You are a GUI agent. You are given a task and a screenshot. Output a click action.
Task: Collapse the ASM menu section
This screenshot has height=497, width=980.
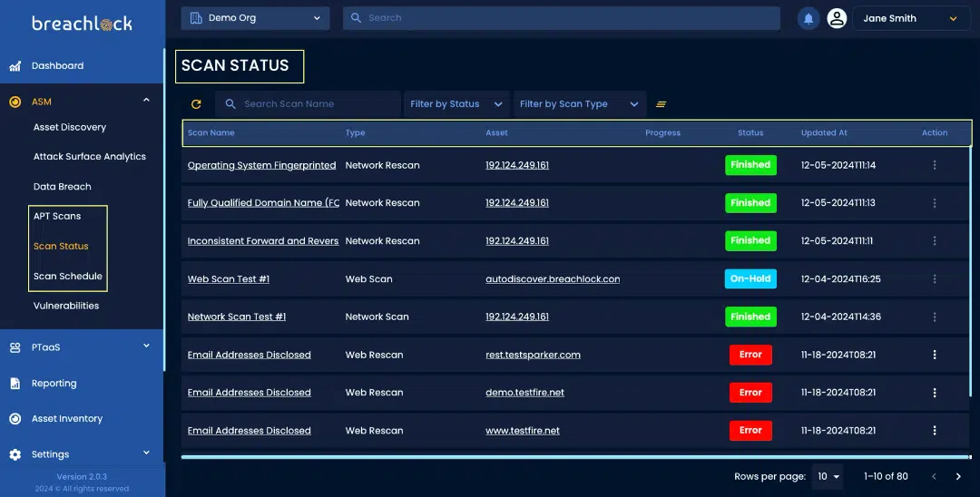[146, 100]
